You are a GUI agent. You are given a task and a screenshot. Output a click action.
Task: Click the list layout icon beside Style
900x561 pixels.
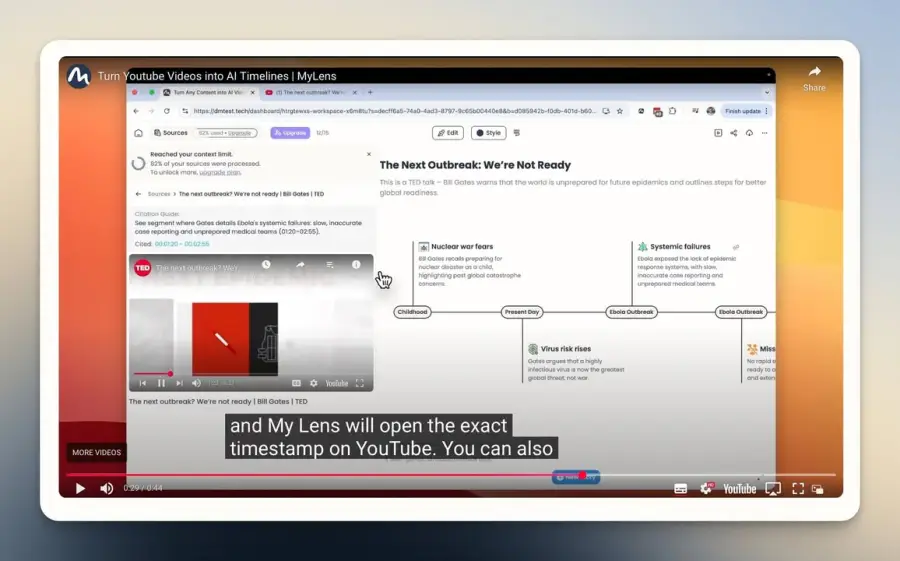click(x=517, y=133)
